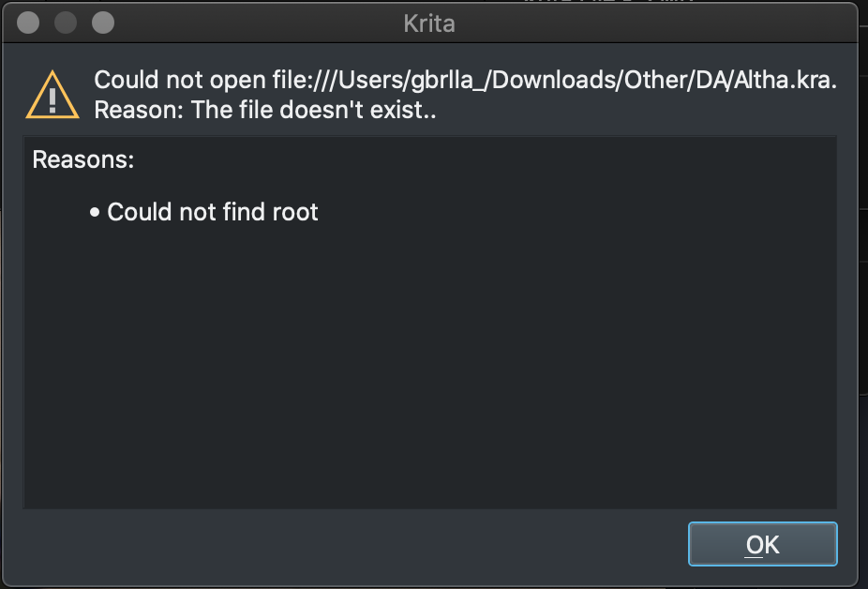Select the 'Could not find root' entry
This screenshot has height=589, width=868.
pos(213,212)
